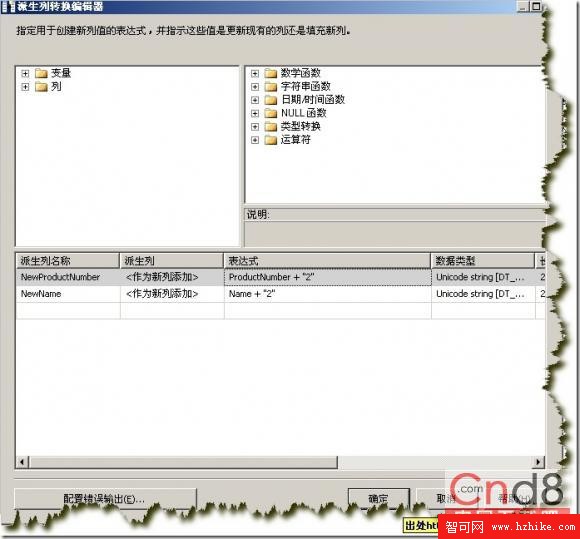Click the 派生列转换编辑器 title bar icon
Screen dimensions: 580x539
pos(8,7)
